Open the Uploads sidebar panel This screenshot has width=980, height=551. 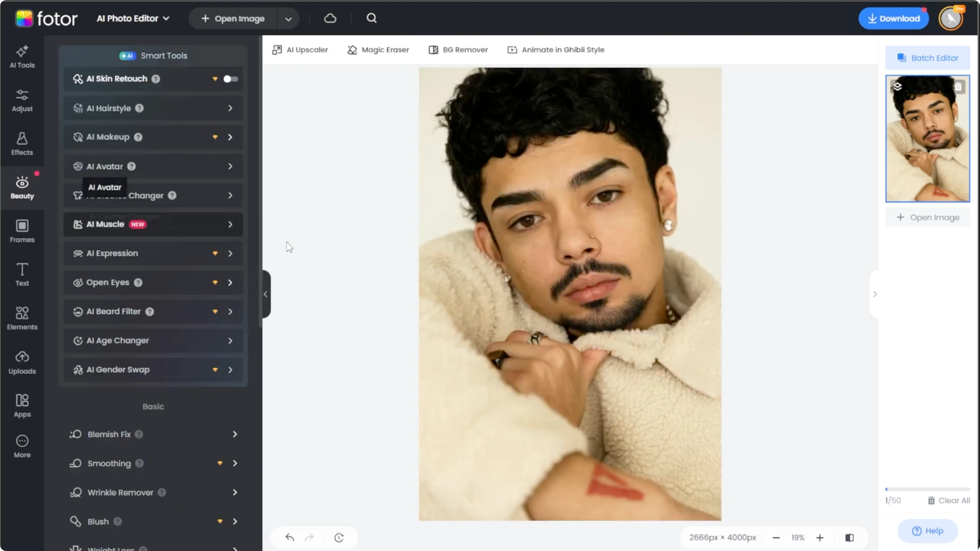point(22,363)
